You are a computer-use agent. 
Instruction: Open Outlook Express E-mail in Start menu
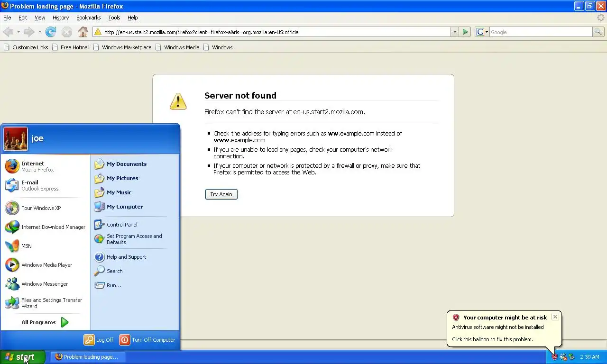point(45,185)
